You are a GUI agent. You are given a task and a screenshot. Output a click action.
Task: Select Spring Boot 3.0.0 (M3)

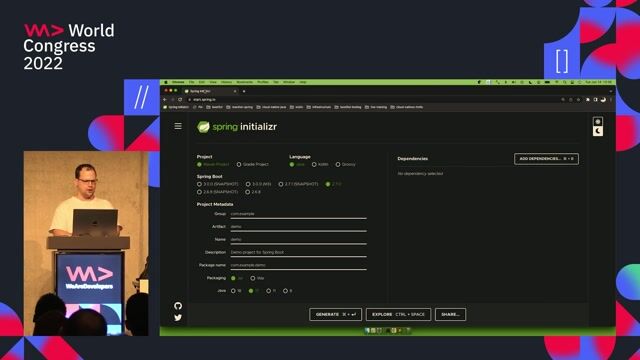tap(258, 184)
